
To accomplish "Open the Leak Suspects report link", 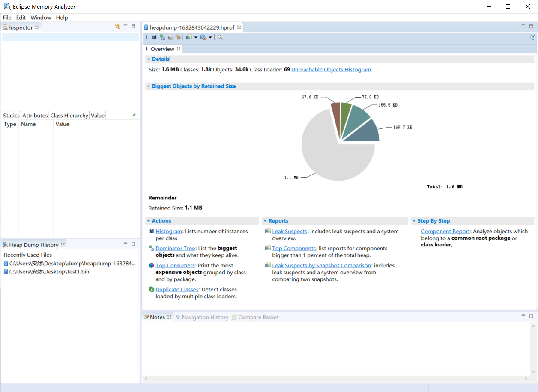I will point(290,232).
